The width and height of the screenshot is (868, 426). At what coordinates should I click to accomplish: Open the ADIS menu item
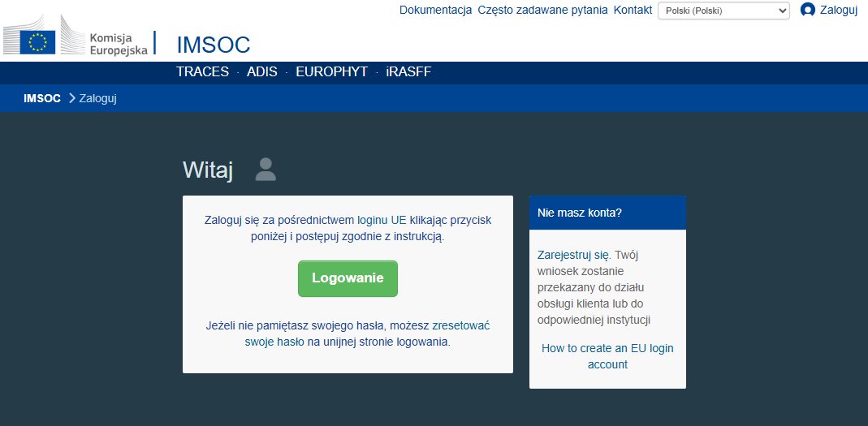(262, 72)
